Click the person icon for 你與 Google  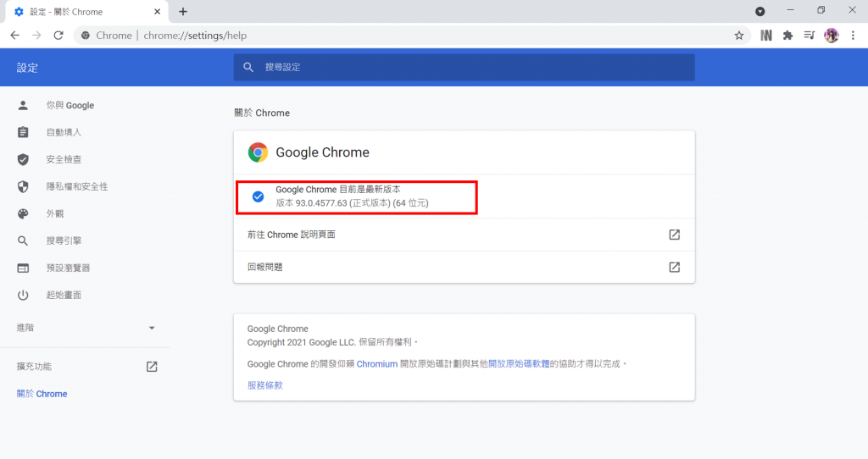[23, 105]
